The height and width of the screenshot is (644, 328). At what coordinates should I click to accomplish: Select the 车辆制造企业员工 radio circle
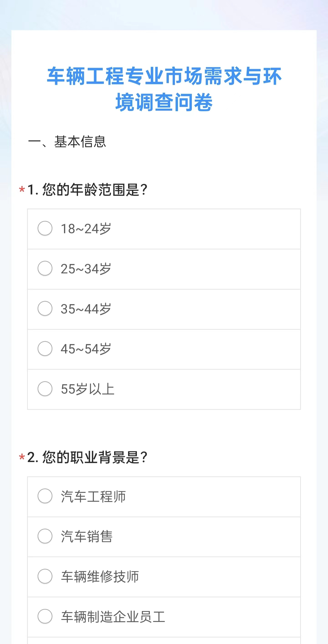click(x=45, y=616)
